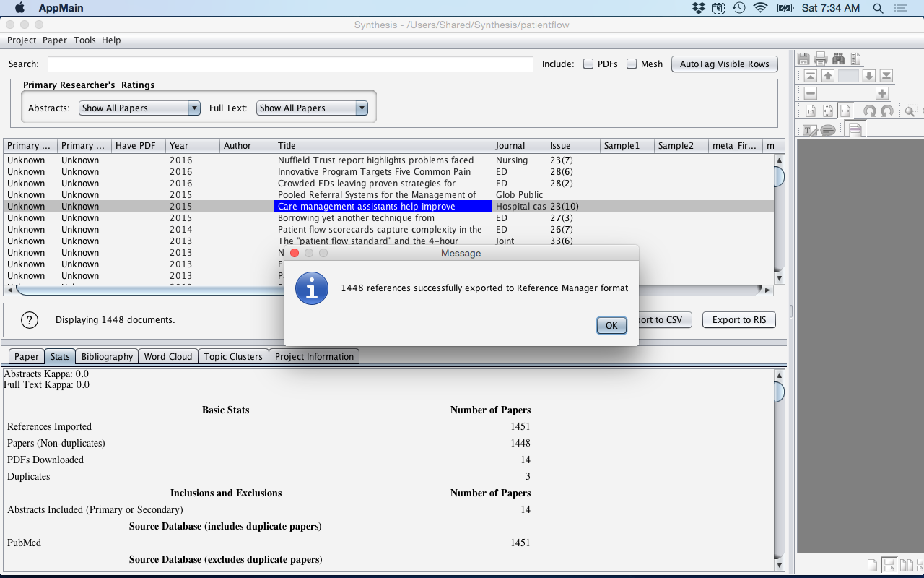Click the print document icon
Image resolution: width=924 pixels, height=578 pixels.
coord(821,59)
